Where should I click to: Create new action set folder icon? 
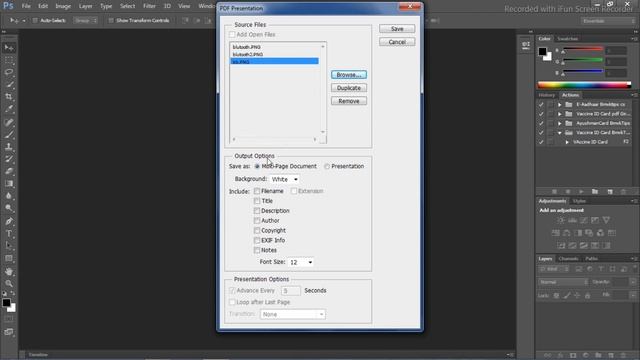point(595,191)
